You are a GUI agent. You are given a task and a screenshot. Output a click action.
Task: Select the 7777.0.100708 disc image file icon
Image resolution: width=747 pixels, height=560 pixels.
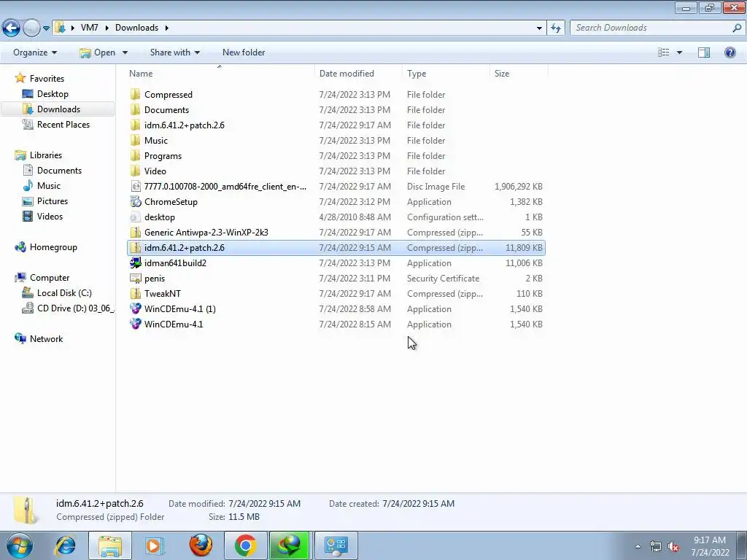point(135,186)
